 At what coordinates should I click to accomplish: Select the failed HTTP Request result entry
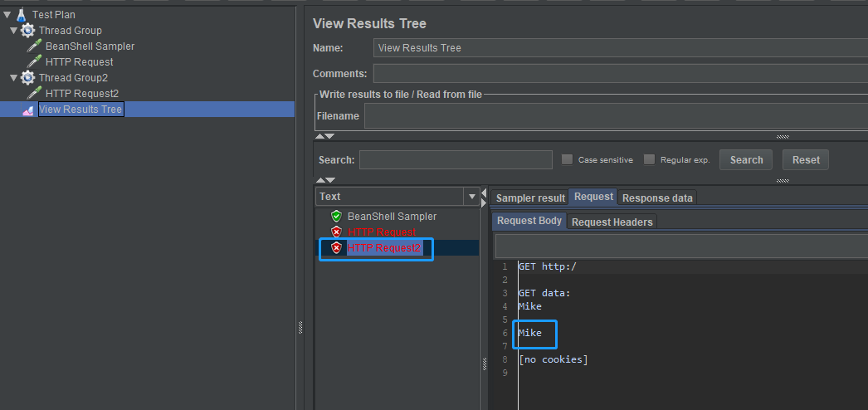[x=382, y=232]
